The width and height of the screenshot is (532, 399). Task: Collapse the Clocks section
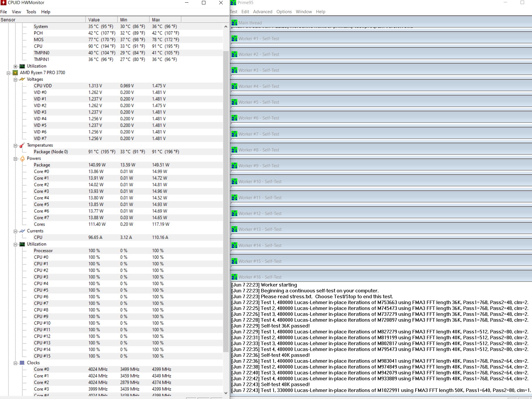coord(16,363)
